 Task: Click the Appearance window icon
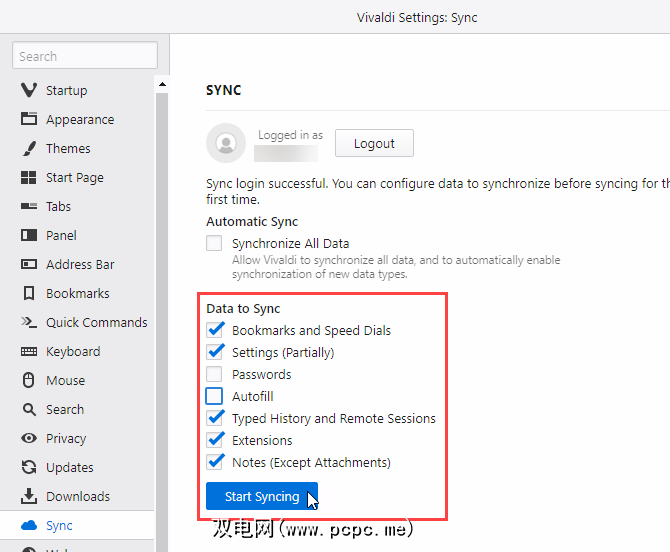29,119
